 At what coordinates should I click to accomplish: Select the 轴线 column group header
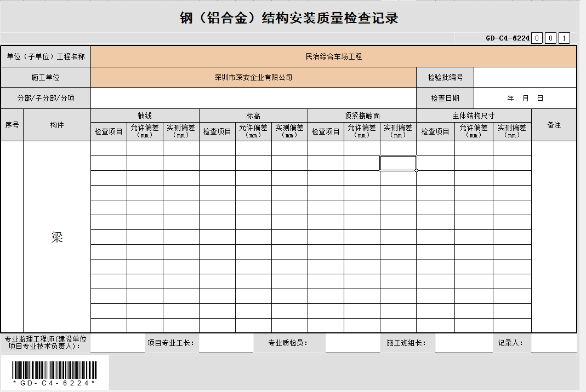tap(145, 116)
